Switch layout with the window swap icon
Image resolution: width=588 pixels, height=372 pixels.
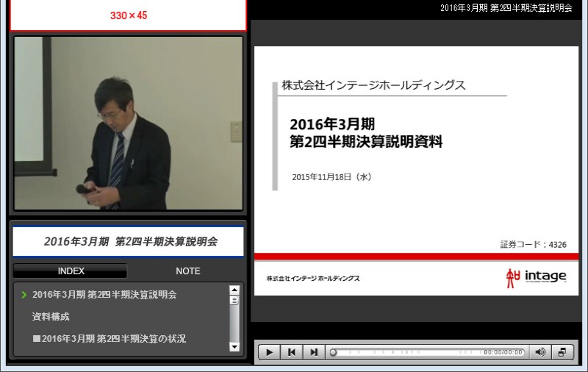[562, 352]
